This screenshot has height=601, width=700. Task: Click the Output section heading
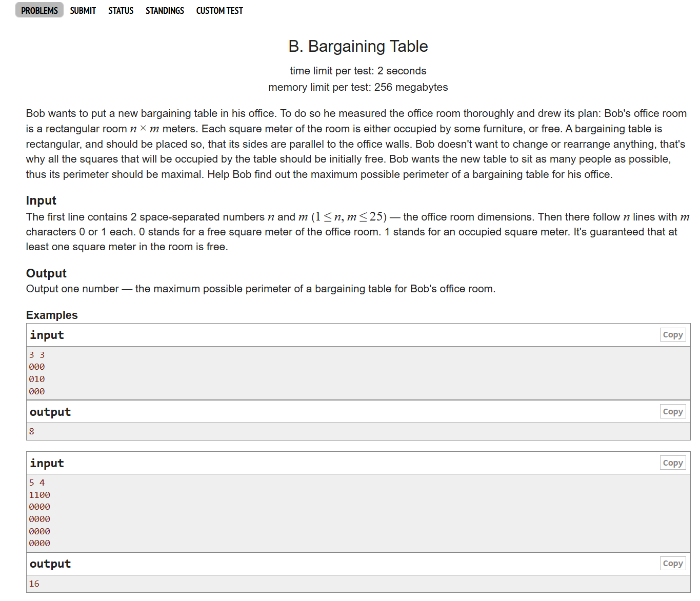pyautogui.click(x=46, y=273)
